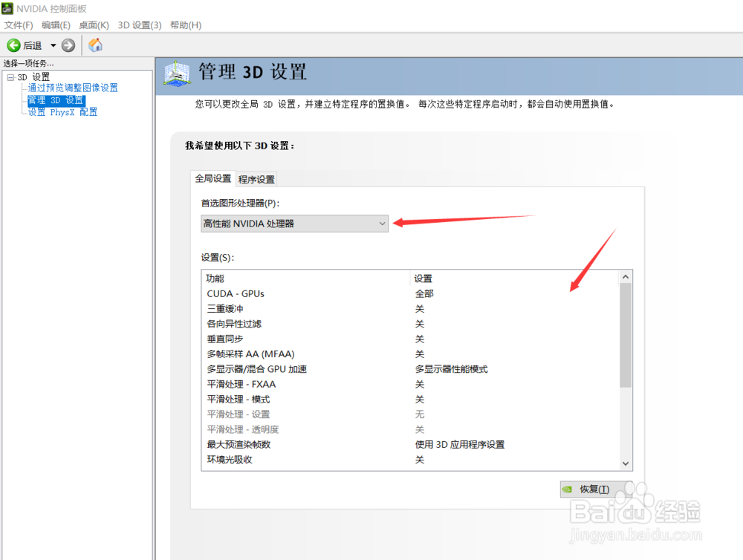The image size is (743, 560).
Task: Click scrollbar up arrow in settings list
Action: 626,277
